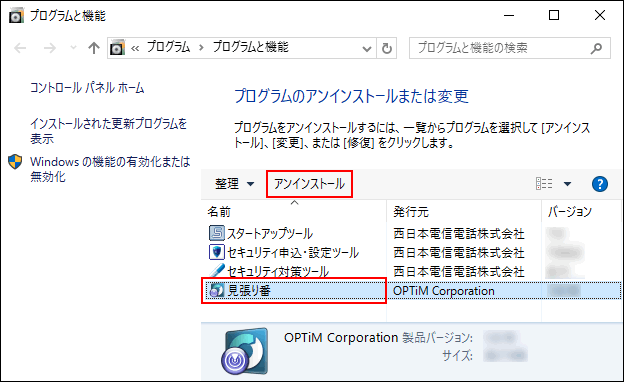Select the セキュリティ対策ツール entry
Viewport: 624px width, 382px height.
(278, 271)
